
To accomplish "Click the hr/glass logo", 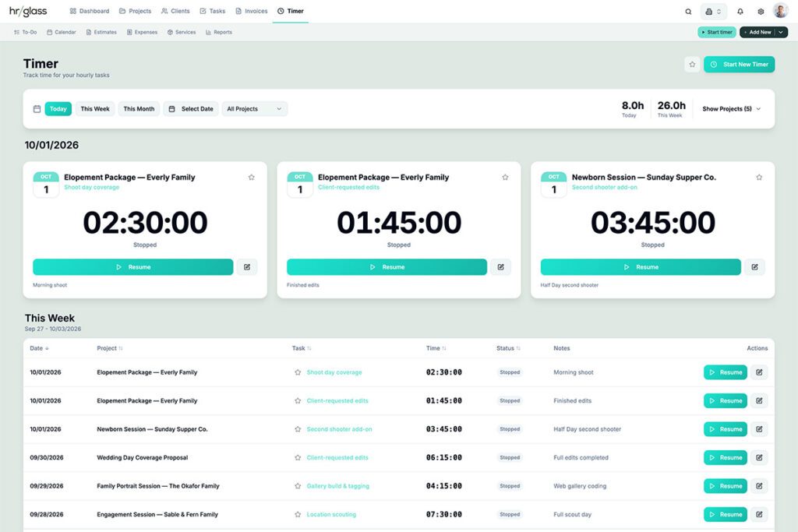I will coord(28,11).
